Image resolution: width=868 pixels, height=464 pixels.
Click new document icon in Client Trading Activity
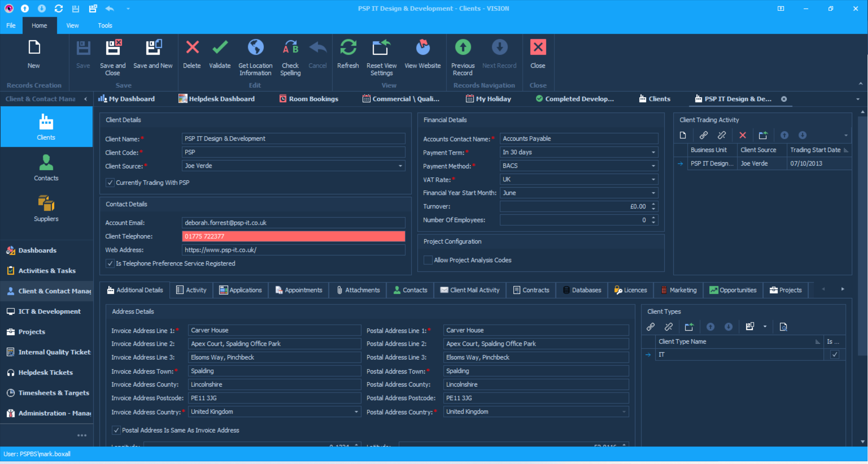[683, 135]
